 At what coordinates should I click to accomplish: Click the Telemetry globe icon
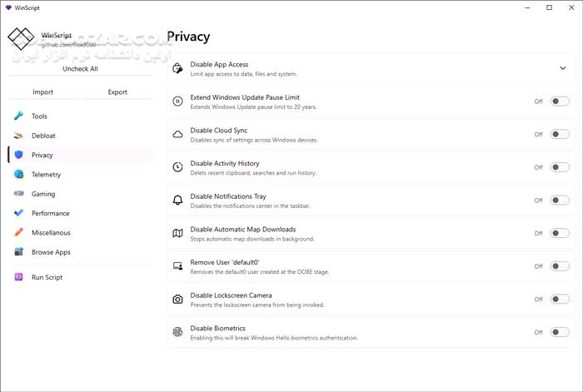click(x=18, y=174)
